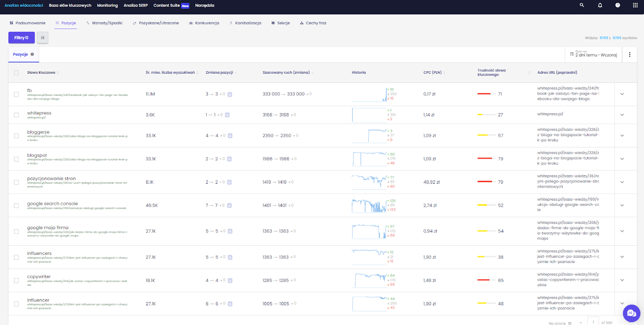Click the info icon beside Pozycje tab

pyautogui.click(x=32, y=54)
